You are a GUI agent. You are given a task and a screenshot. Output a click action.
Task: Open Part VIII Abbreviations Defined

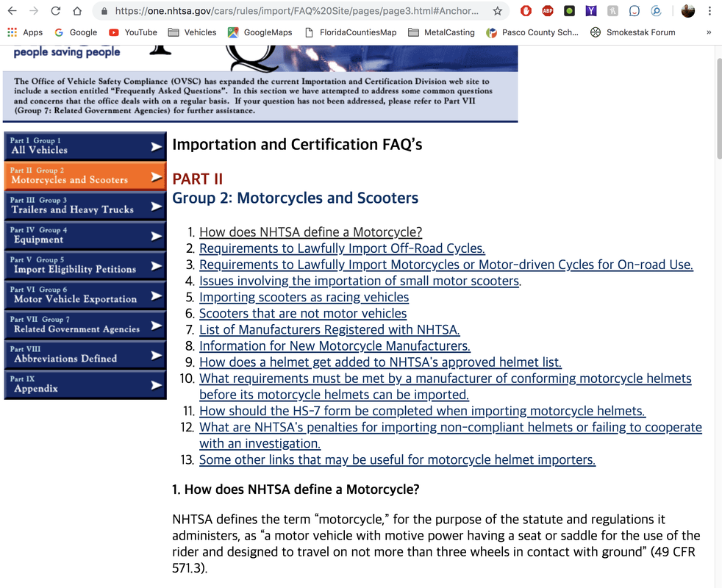(85, 354)
